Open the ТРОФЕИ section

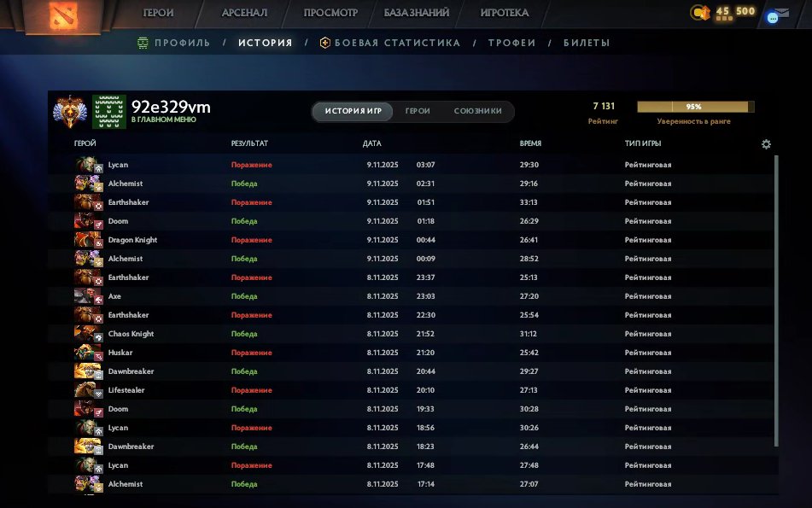pyautogui.click(x=513, y=41)
